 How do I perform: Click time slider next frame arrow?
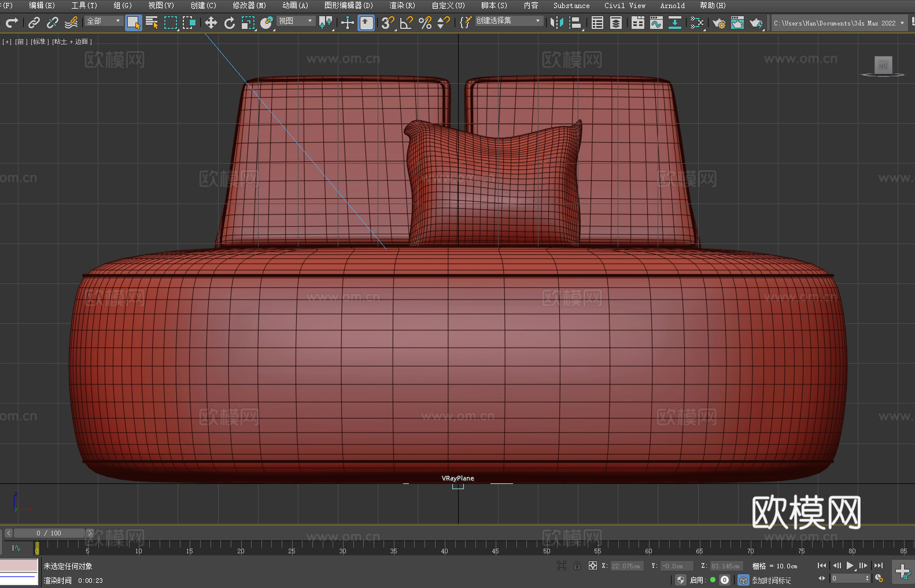(90, 533)
